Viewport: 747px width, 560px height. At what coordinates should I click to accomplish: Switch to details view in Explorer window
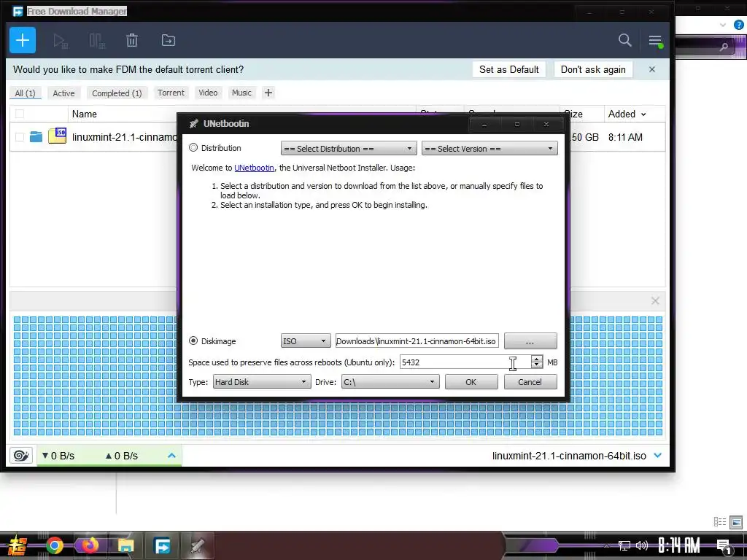(x=720, y=522)
